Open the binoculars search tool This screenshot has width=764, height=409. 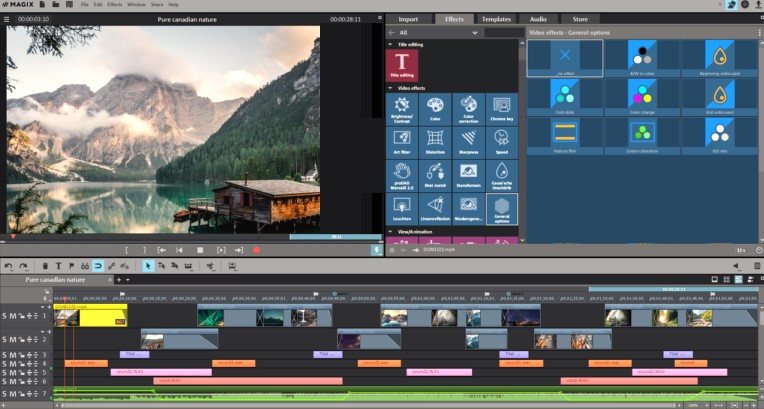[x=85, y=266]
